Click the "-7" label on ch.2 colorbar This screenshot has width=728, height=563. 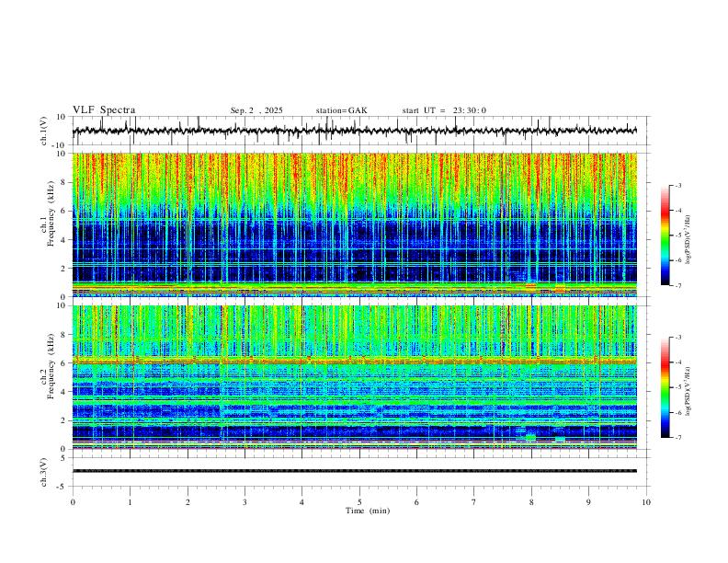click(678, 437)
